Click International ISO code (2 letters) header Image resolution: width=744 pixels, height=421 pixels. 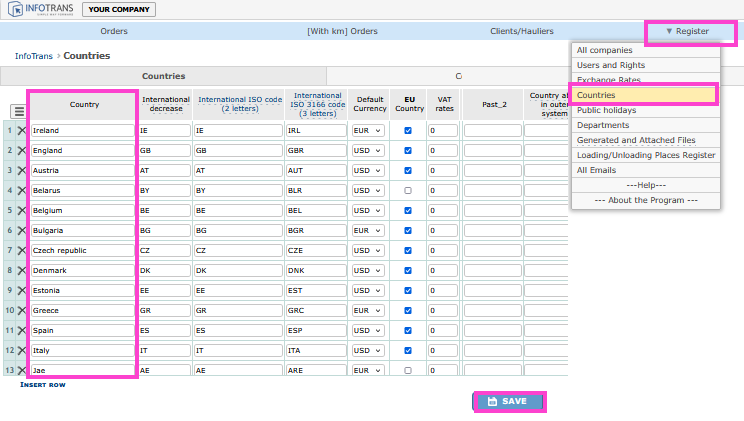pyautogui.click(x=240, y=104)
